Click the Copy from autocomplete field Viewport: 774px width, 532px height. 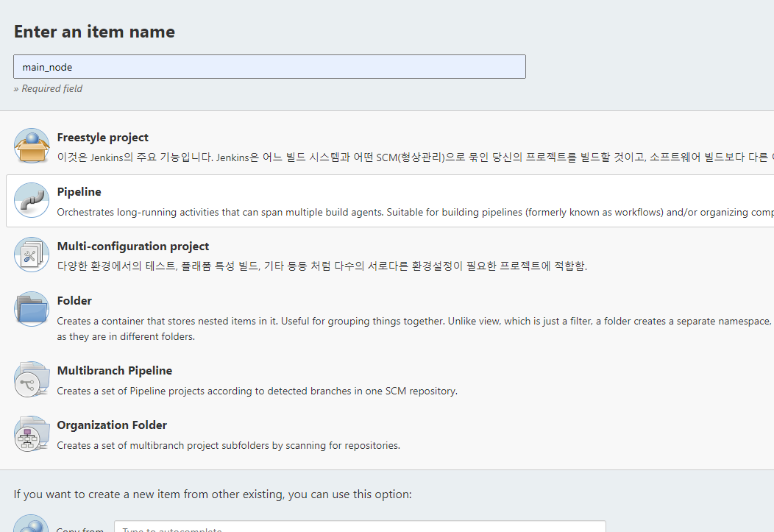(x=360, y=526)
